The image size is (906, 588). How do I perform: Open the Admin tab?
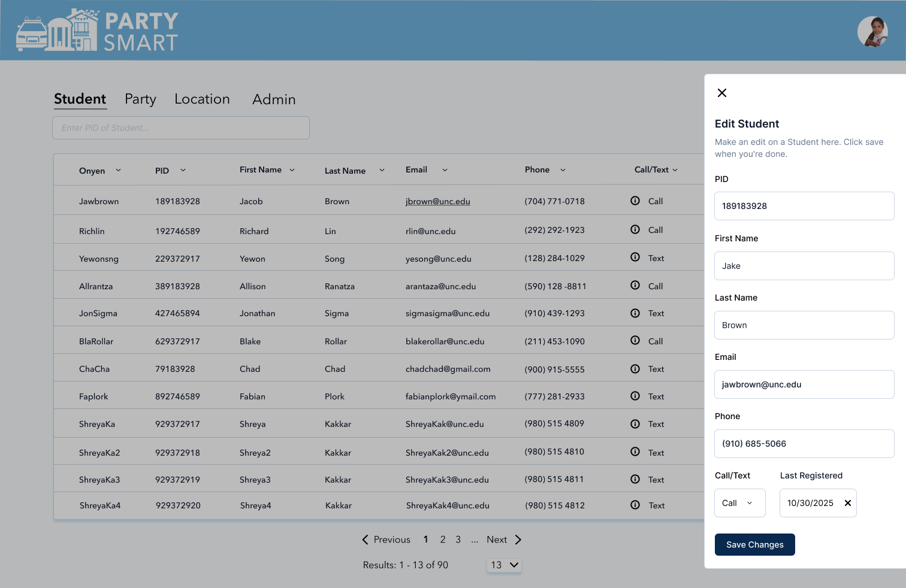point(274,99)
